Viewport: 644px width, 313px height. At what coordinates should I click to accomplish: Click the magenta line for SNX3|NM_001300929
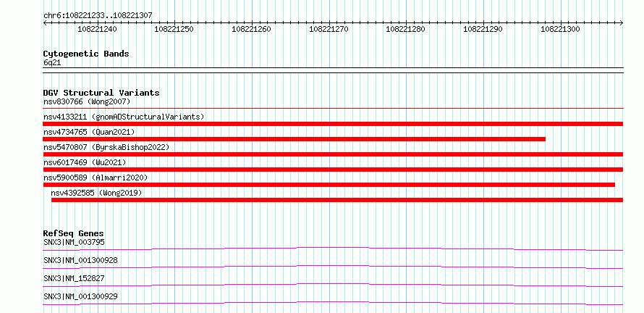pyautogui.click(x=333, y=303)
